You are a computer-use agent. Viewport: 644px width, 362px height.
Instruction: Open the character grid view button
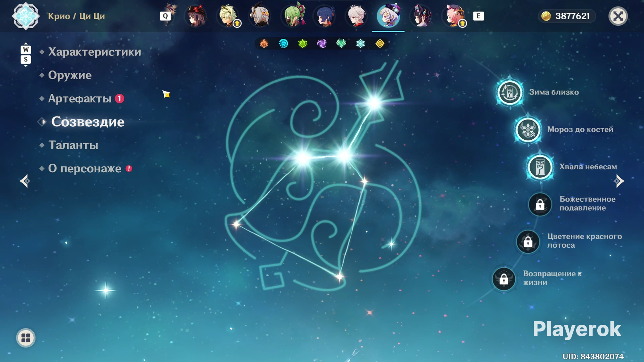(26, 338)
